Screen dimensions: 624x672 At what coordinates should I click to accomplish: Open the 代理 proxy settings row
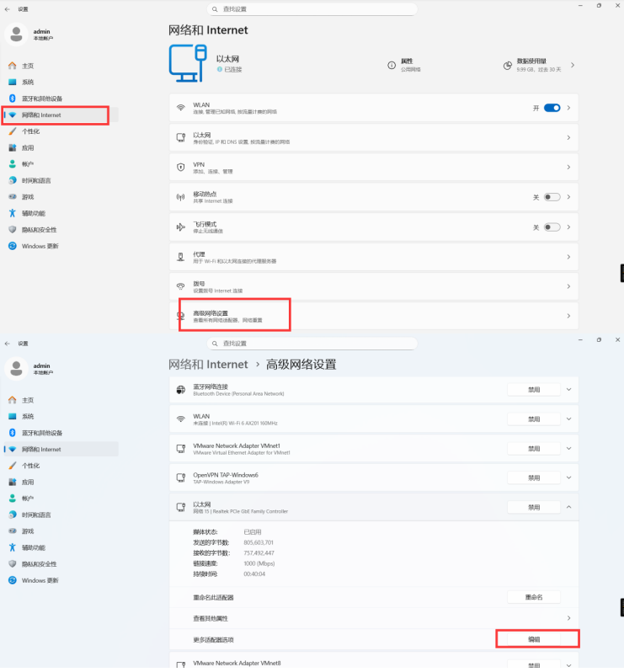[x=374, y=257]
